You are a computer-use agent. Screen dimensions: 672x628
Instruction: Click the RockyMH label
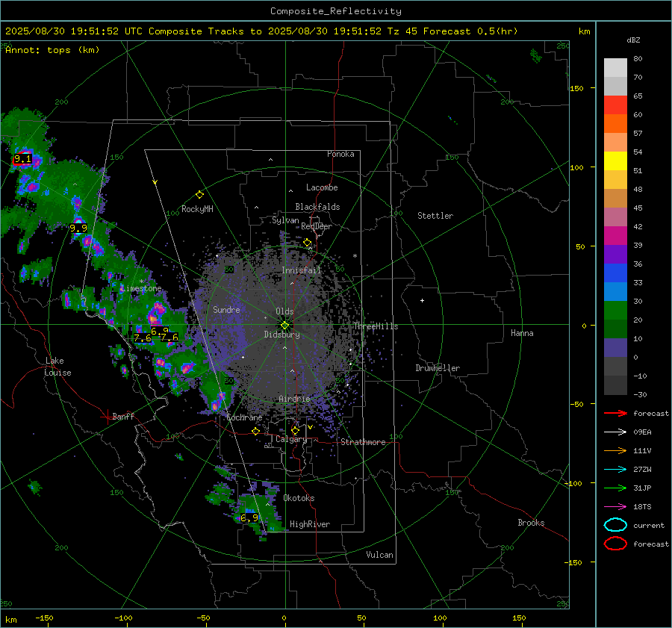(197, 209)
